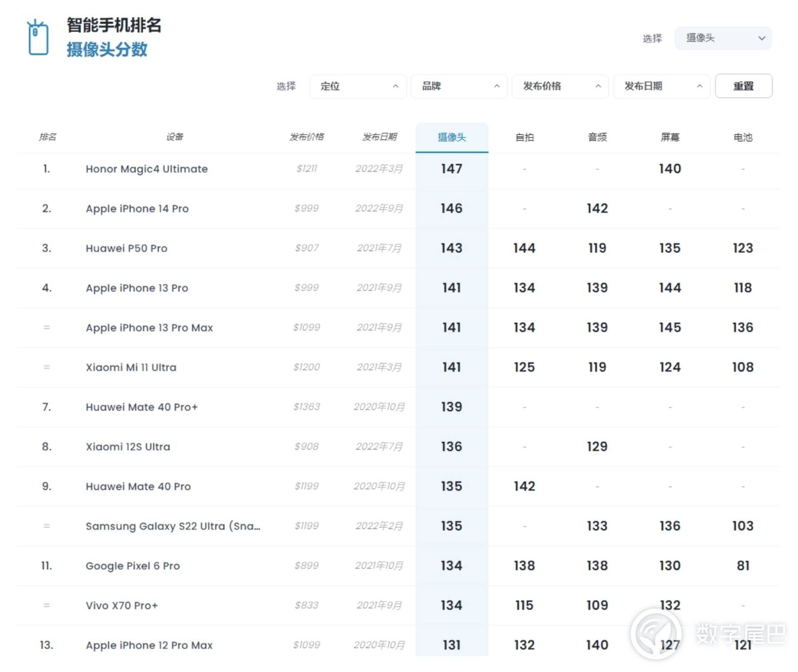
Task: Select the 自拍 column tab
Action: [x=524, y=137]
